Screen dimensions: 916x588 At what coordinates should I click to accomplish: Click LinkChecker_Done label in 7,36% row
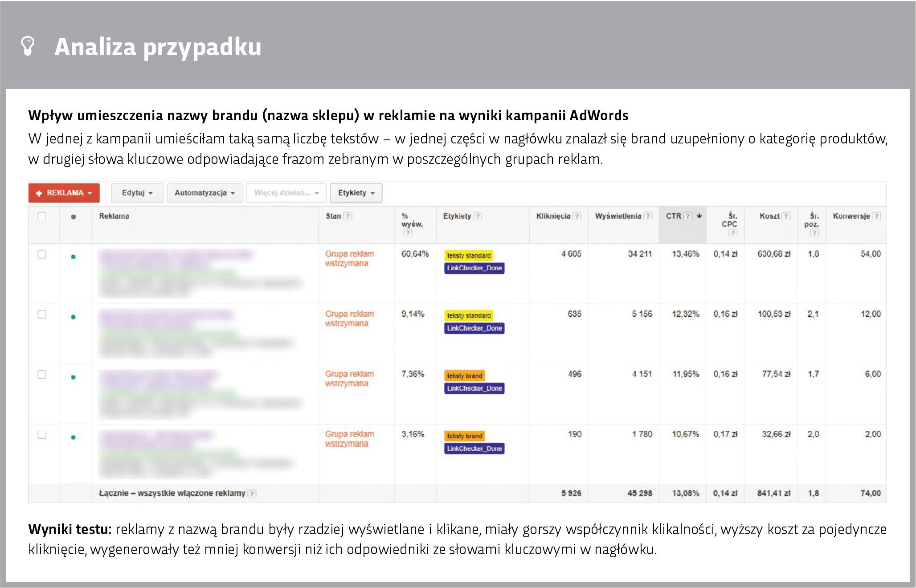[474, 388]
